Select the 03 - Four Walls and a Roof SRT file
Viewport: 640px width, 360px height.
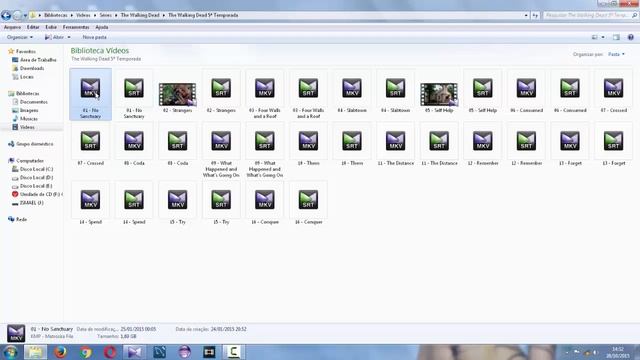(308, 94)
